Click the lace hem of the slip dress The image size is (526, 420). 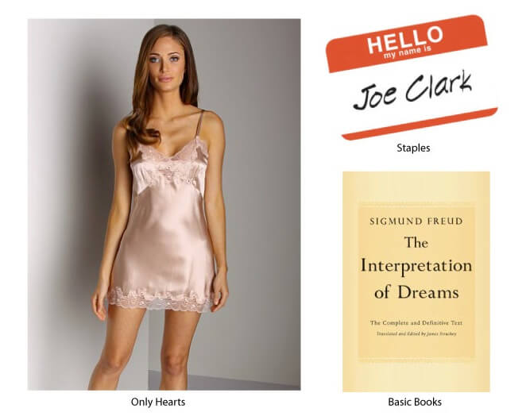pyautogui.click(x=160, y=299)
